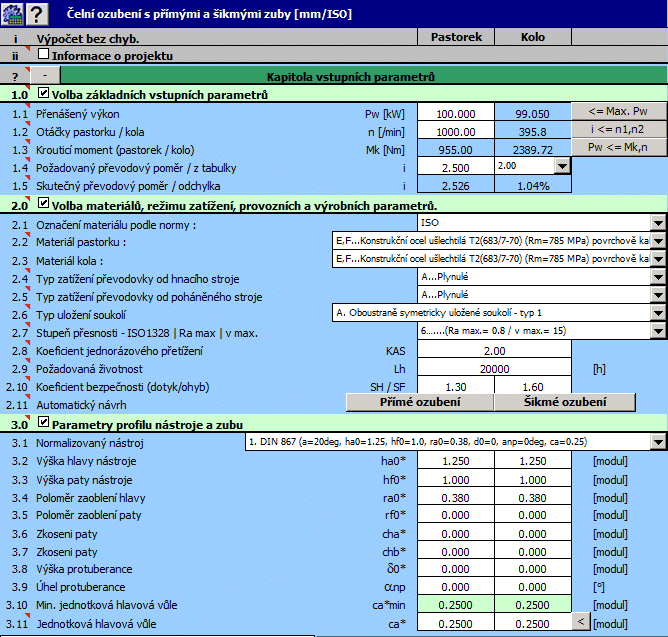Open the load type from driving machine dropdown

click(x=658, y=277)
